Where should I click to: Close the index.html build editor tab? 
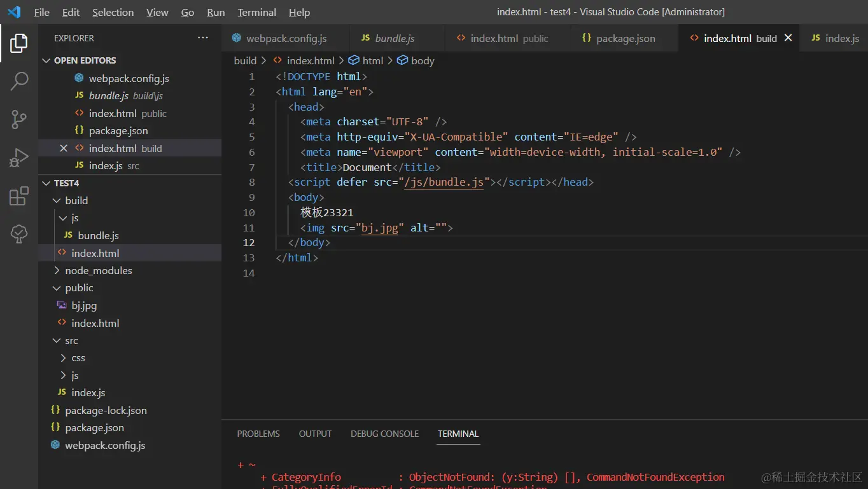point(788,38)
